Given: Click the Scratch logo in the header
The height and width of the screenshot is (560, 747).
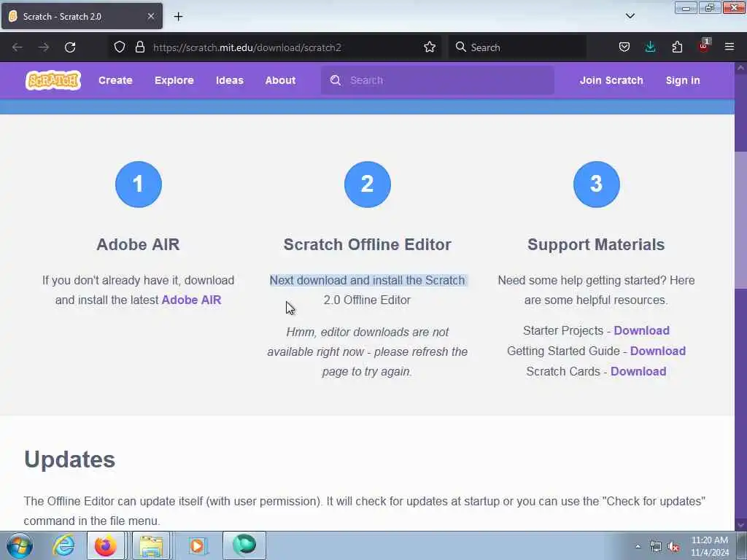Looking at the screenshot, I should (x=53, y=80).
